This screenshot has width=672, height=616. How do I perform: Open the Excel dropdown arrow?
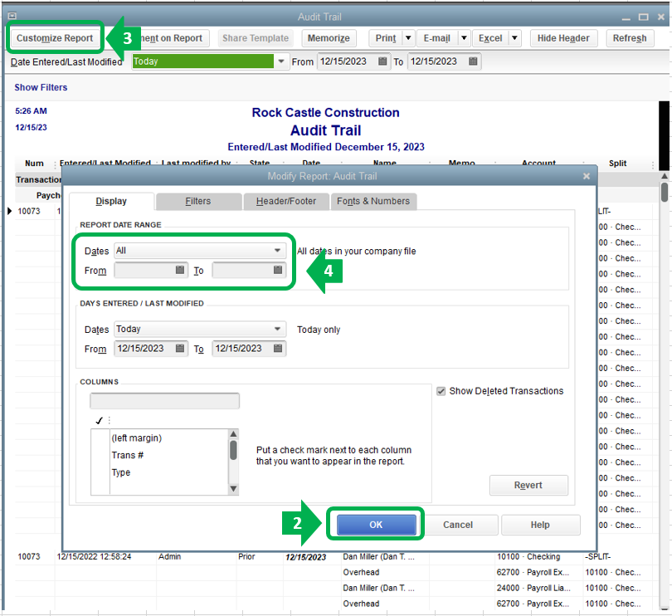tap(514, 38)
